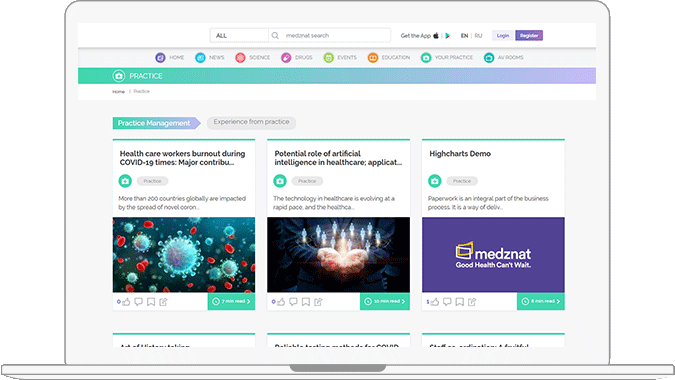
Task: Switch language to EN
Action: point(464,36)
